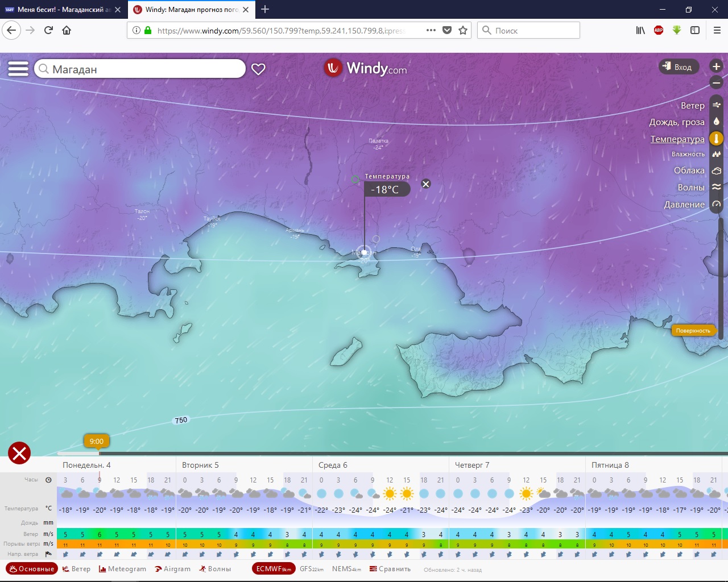
Task: Switch forecast model to GFS 22km
Action: [312, 569]
